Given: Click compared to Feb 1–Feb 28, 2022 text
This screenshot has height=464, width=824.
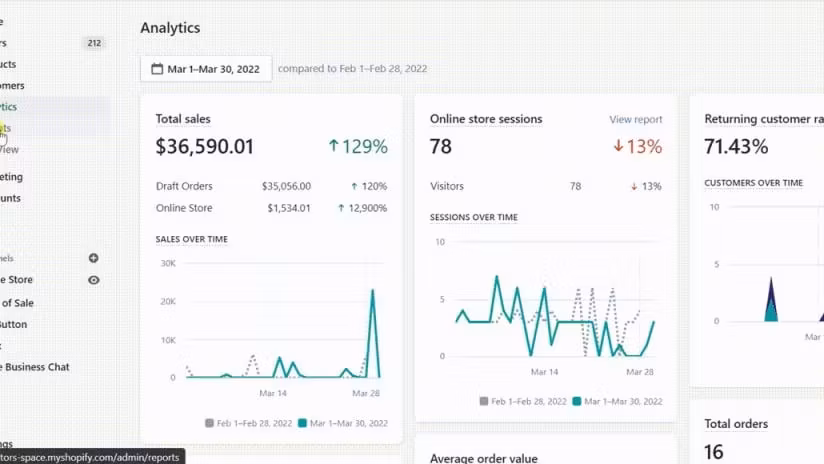Looking at the screenshot, I should (x=352, y=68).
